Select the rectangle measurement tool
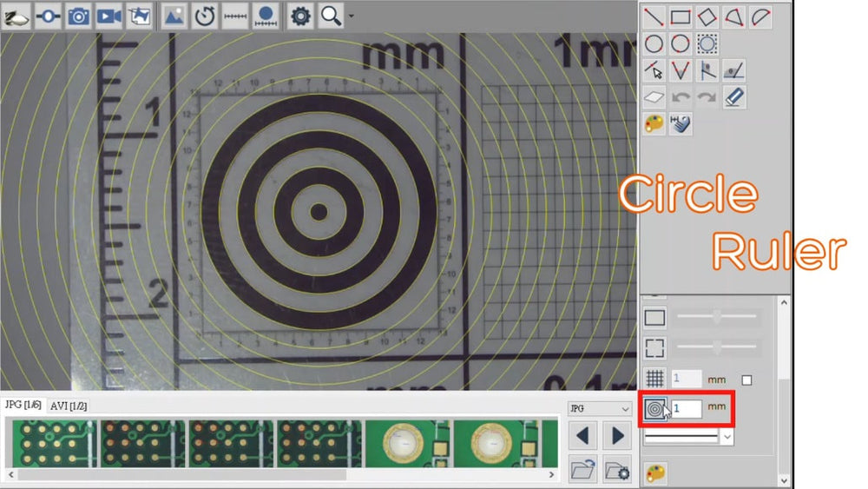The height and width of the screenshot is (489, 868). [681, 17]
